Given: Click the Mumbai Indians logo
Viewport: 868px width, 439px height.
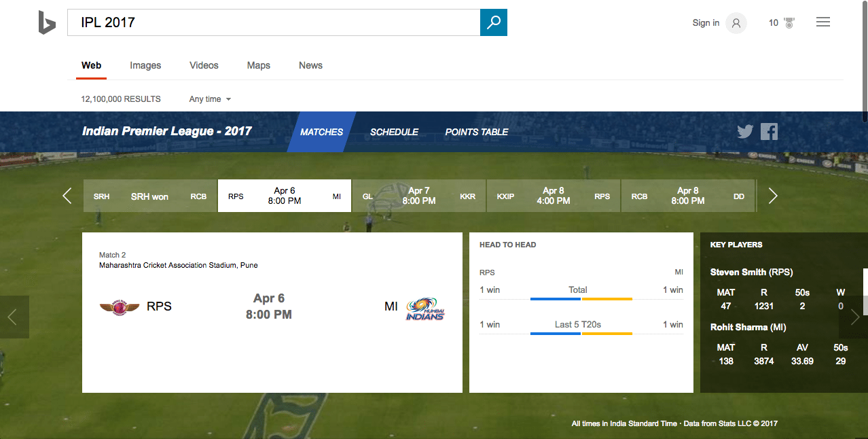Looking at the screenshot, I should pos(425,309).
